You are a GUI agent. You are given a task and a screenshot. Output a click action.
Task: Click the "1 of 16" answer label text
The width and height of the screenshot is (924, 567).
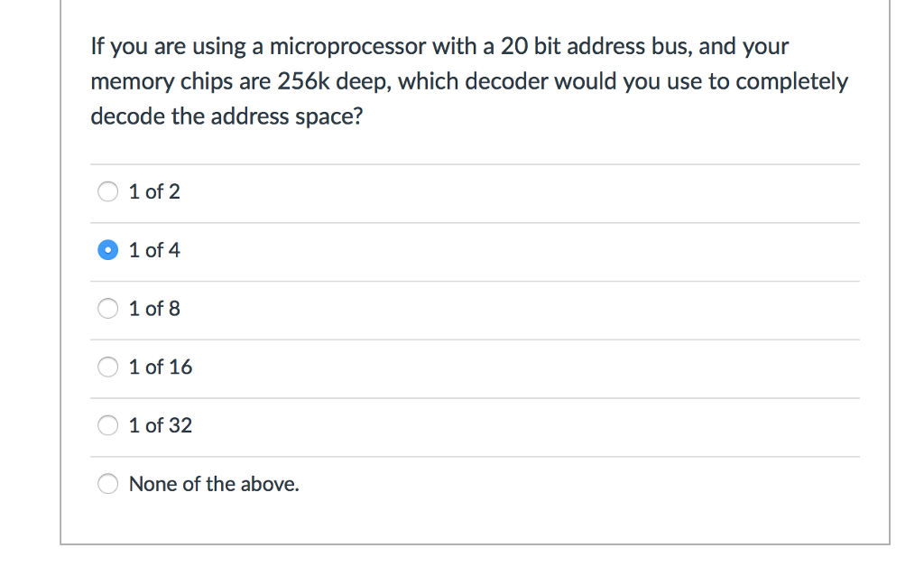161,367
